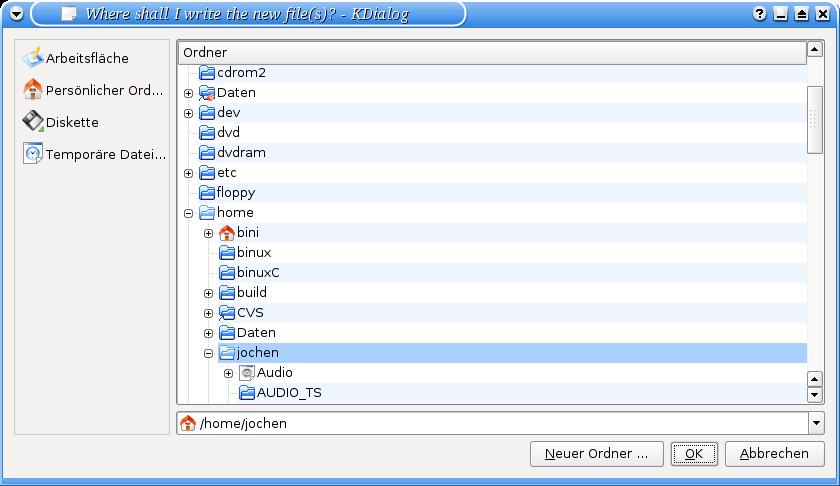Image resolution: width=840 pixels, height=486 pixels.
Task: Click the Audio disc icon
Action: click(x=247, y=373)
